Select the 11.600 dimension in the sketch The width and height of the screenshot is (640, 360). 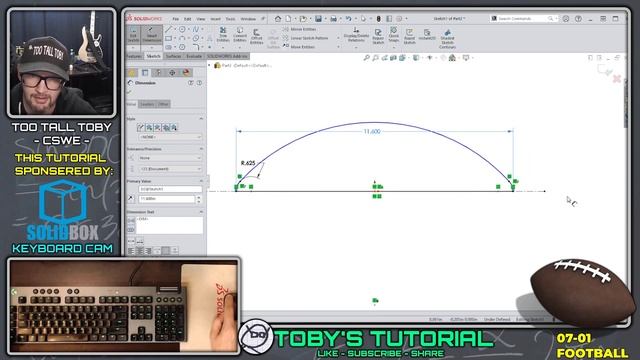tap(372, 131)
